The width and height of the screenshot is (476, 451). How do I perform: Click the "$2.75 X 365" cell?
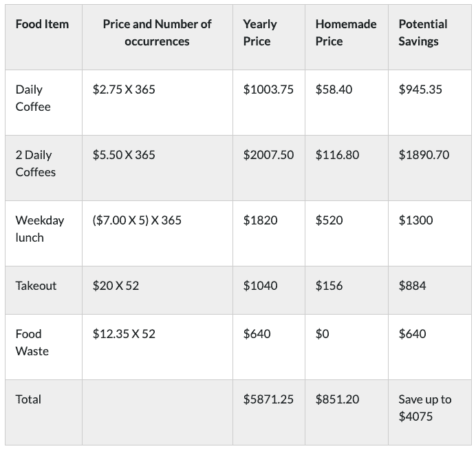(124, 90)
